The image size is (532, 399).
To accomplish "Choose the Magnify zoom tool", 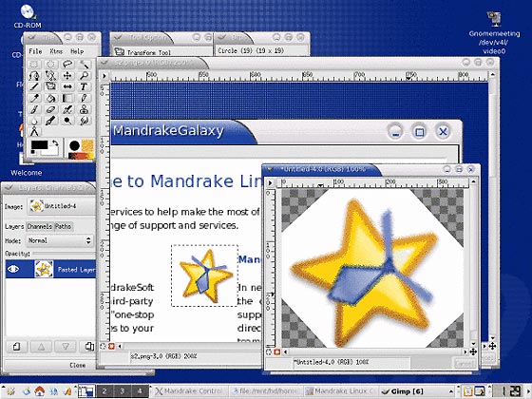I will [x=85, y=75].
